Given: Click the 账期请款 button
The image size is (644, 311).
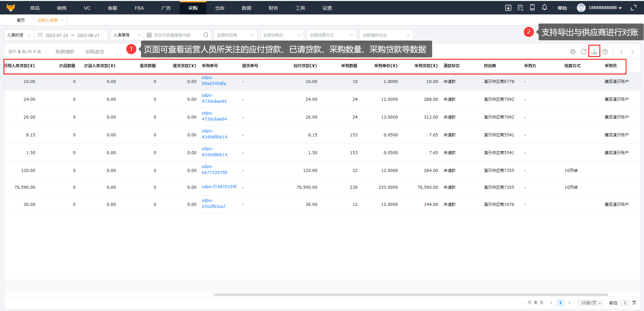Looking at the screenshot, I should point(65,52).
